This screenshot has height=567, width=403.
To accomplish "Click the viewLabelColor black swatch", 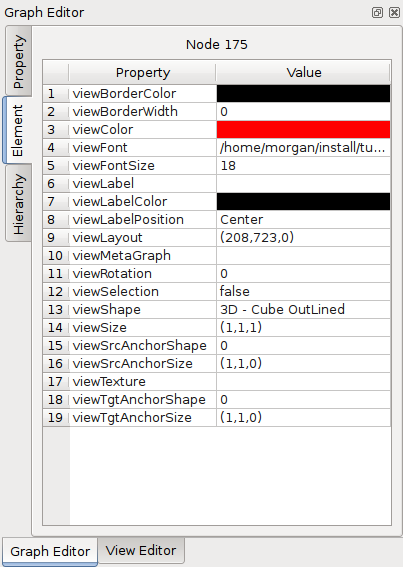I will click(304, 201).
